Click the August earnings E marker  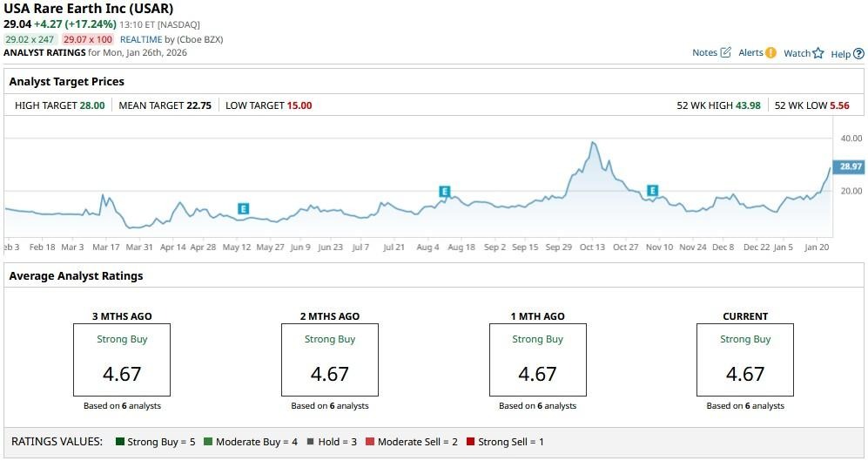[x=445, y=192]
